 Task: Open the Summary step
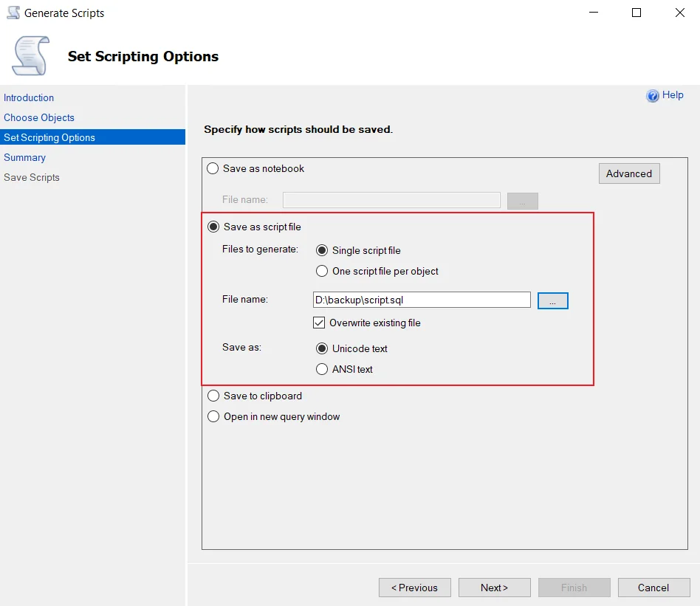point(24,157)
